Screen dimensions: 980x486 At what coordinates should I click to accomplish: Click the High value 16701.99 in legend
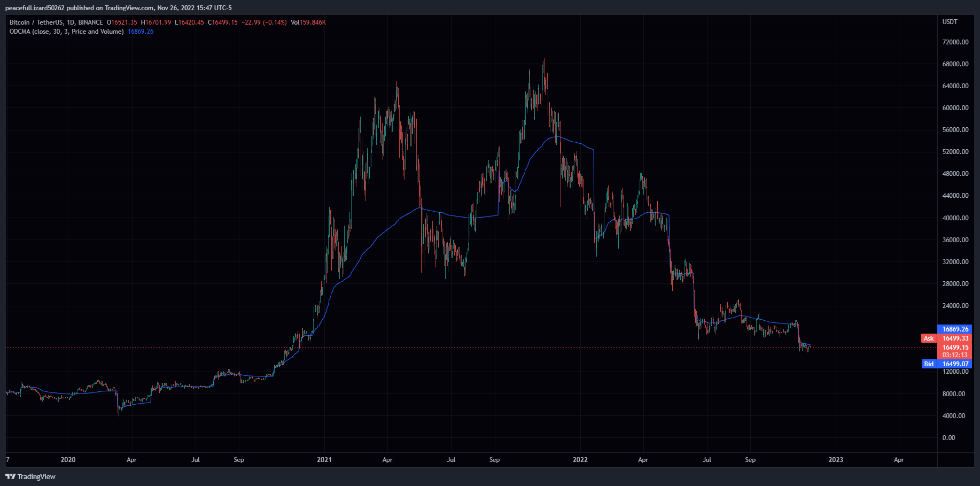tap(158, 22)
